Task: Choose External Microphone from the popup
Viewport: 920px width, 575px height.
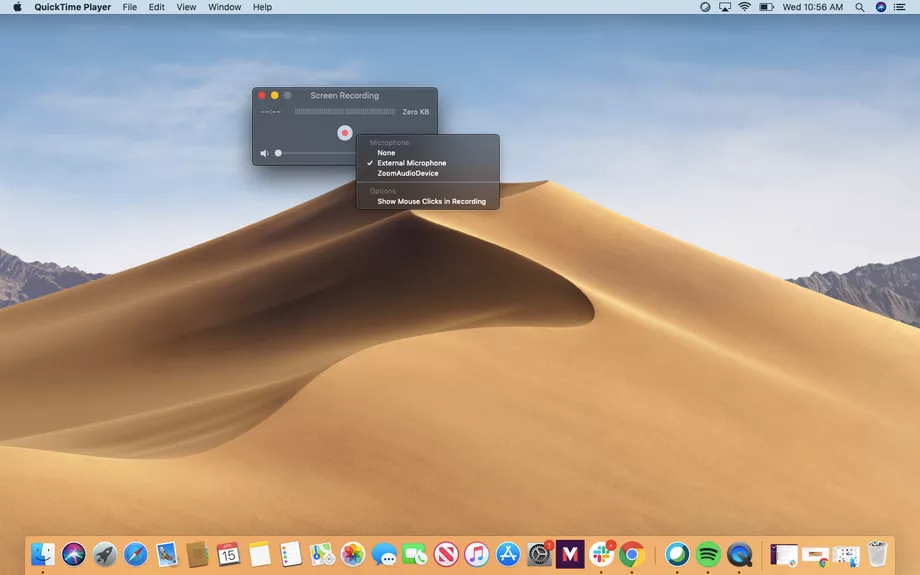Action: [411, 163]
